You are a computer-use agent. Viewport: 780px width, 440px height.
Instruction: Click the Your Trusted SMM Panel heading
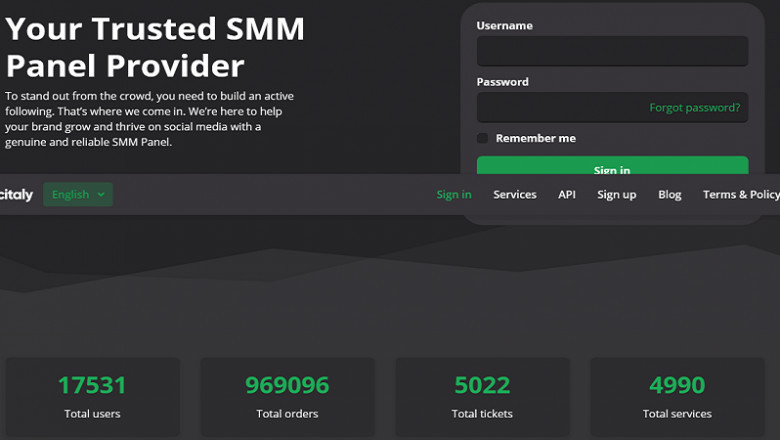click(x=155, y=47)
